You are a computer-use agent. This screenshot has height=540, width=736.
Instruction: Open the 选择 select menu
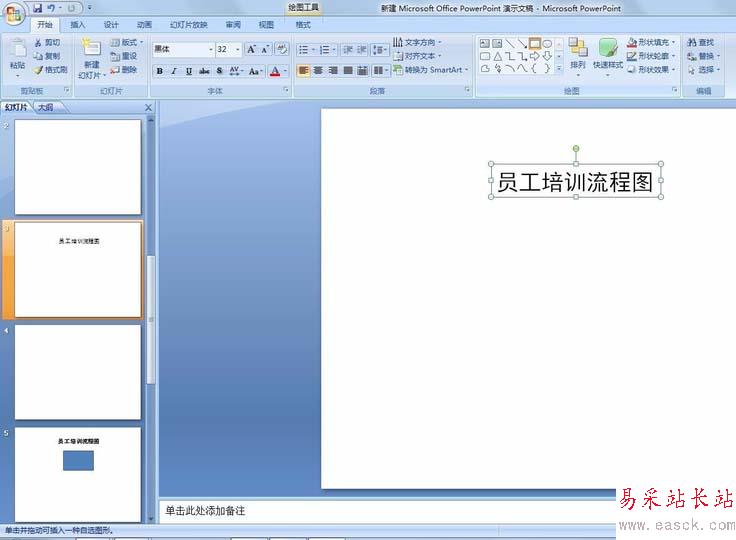coord(704,70)
